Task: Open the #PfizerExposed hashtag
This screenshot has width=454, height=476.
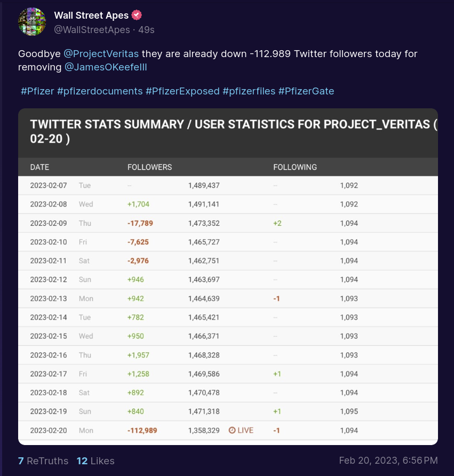Action: (x=182, y=91)
